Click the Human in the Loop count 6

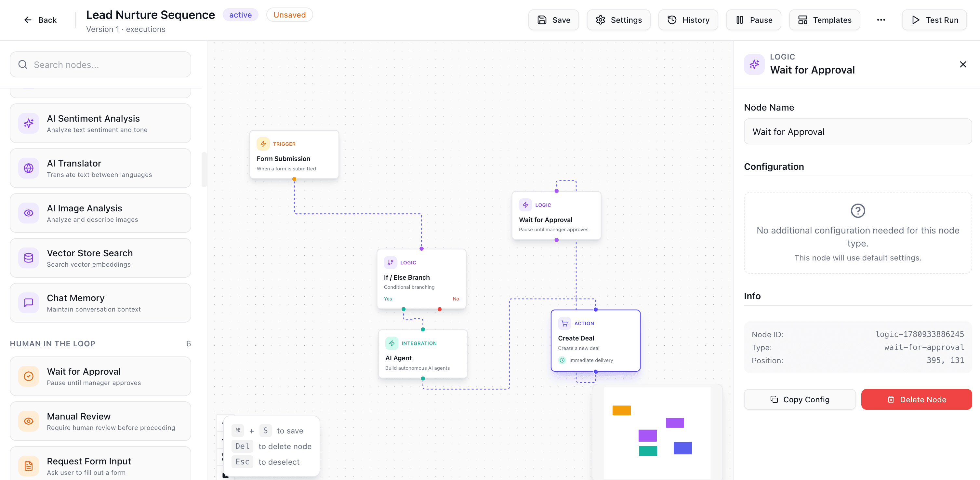click(x=188, y=343)
